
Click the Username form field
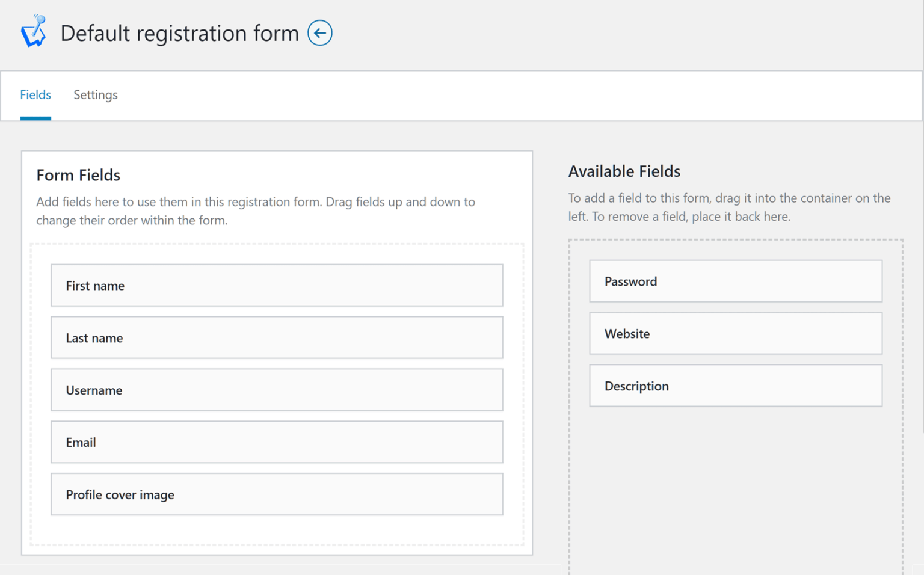point(277,390)
